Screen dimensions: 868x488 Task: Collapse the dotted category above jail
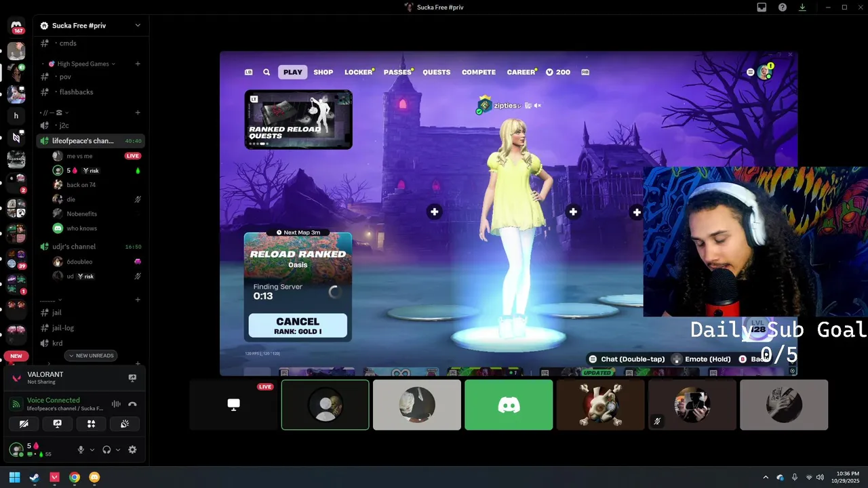click(51, 300)
